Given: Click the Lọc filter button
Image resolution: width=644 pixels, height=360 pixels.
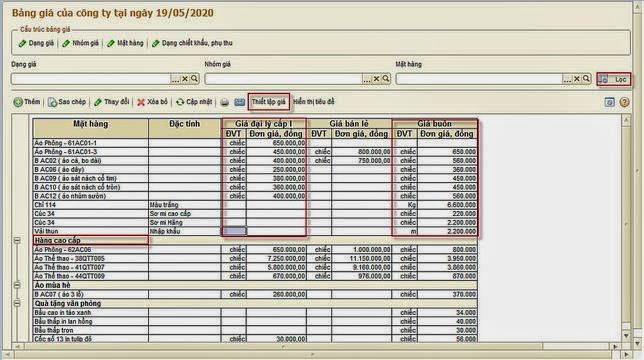Looking at the screenshot, I should [614, 79].
